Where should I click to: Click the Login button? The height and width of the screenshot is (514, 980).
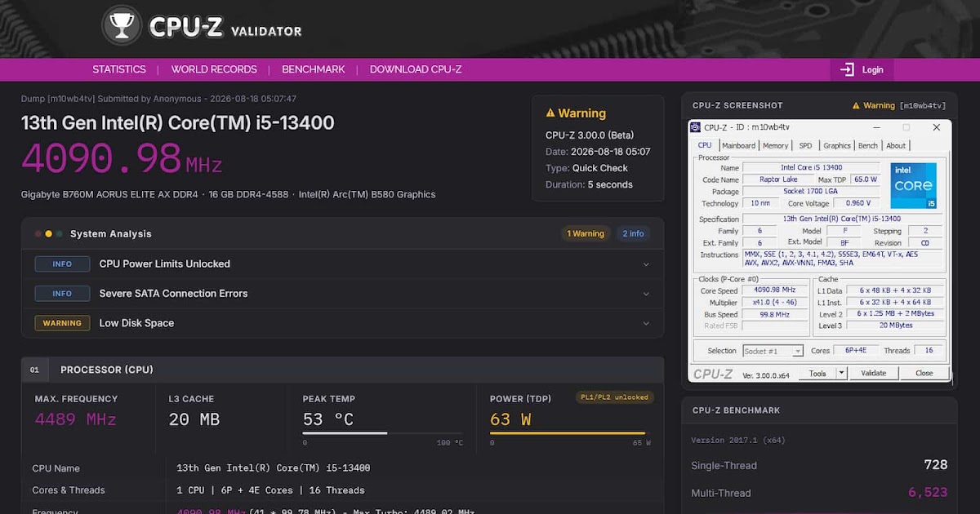point(862,69)
